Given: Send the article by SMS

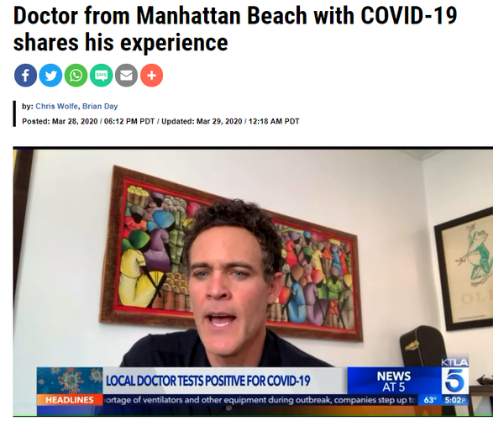Looking at the screenshot, I should tap(101, 76).
